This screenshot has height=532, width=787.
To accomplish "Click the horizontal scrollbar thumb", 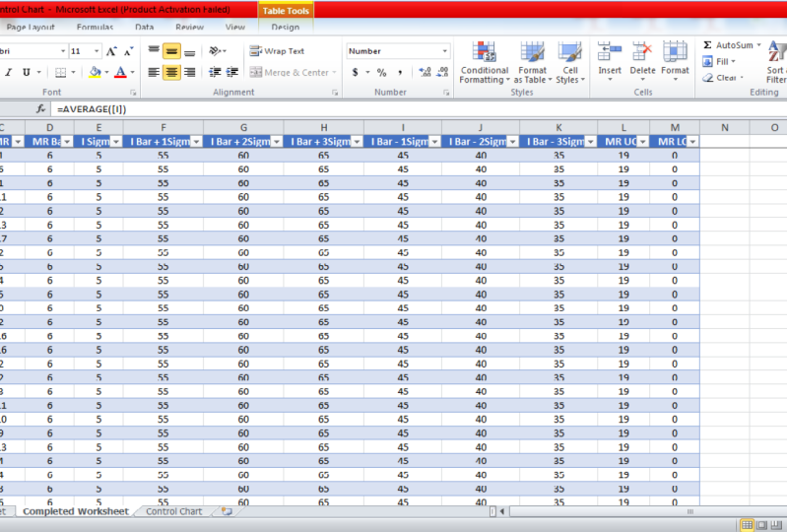I will click(690, 511).
